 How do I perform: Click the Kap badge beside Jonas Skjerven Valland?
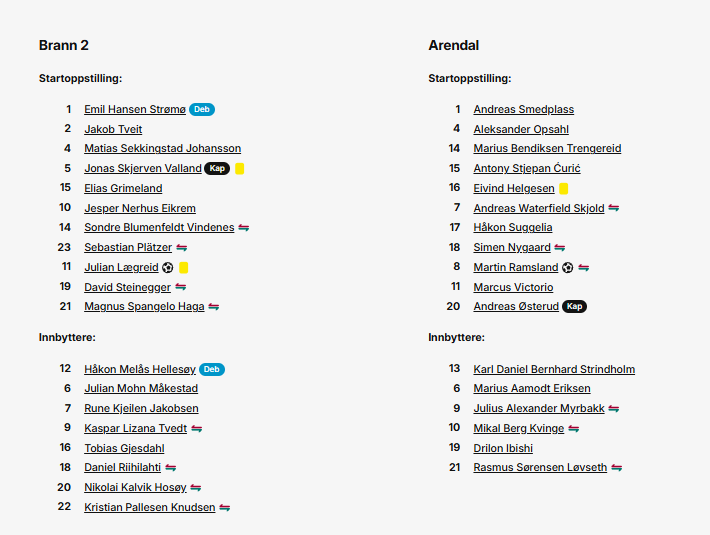[217, 168]
